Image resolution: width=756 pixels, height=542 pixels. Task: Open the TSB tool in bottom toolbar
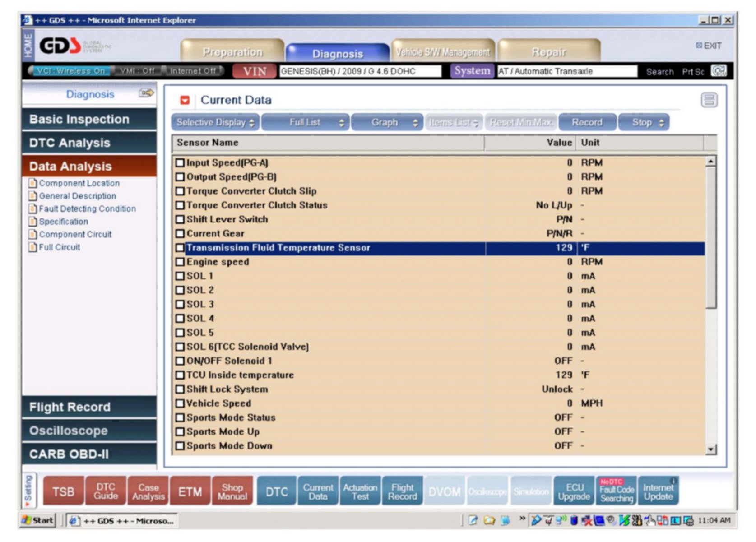point(63,491)
